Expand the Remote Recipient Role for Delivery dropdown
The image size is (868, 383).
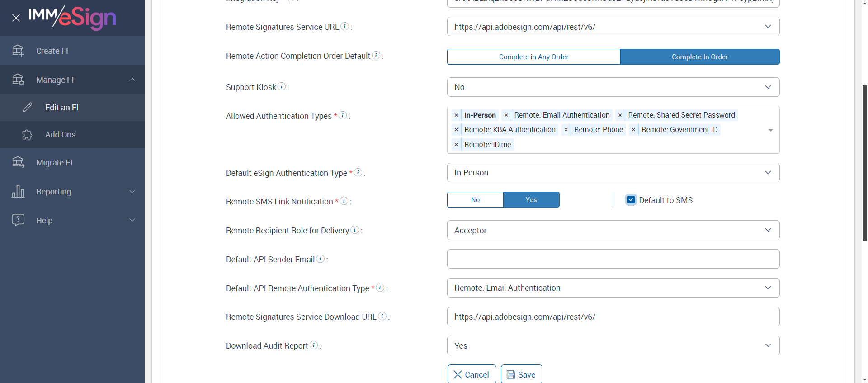[613, 231]
